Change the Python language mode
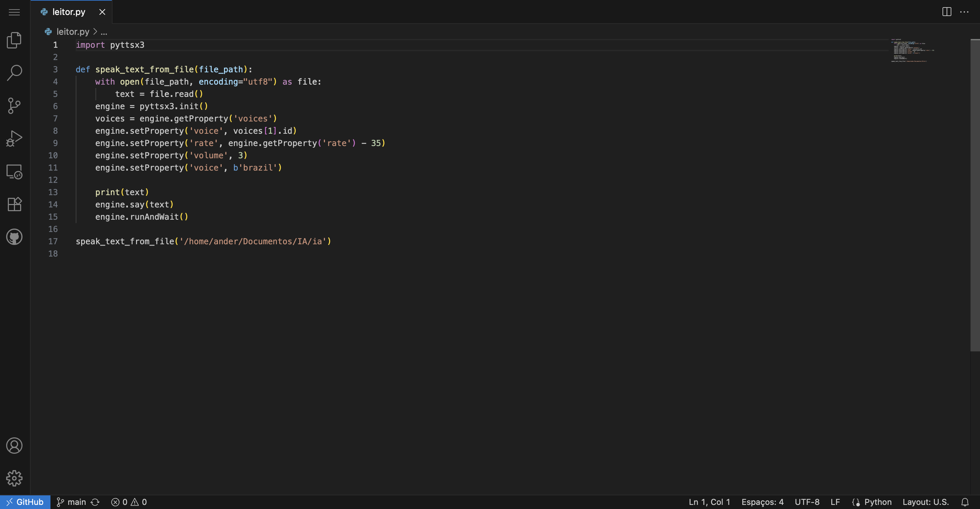980x509 pixels. pos(878,502)
